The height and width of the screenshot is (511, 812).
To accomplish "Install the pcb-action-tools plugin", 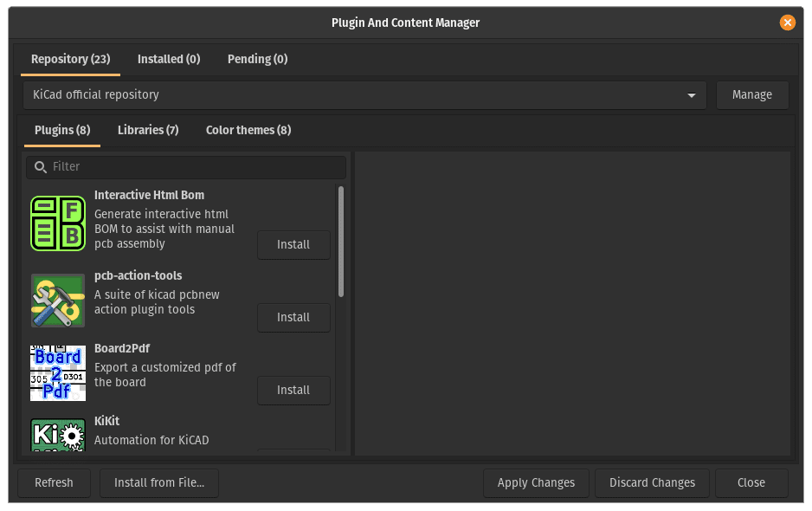I will pyautogui.click(x=293, y=318).
